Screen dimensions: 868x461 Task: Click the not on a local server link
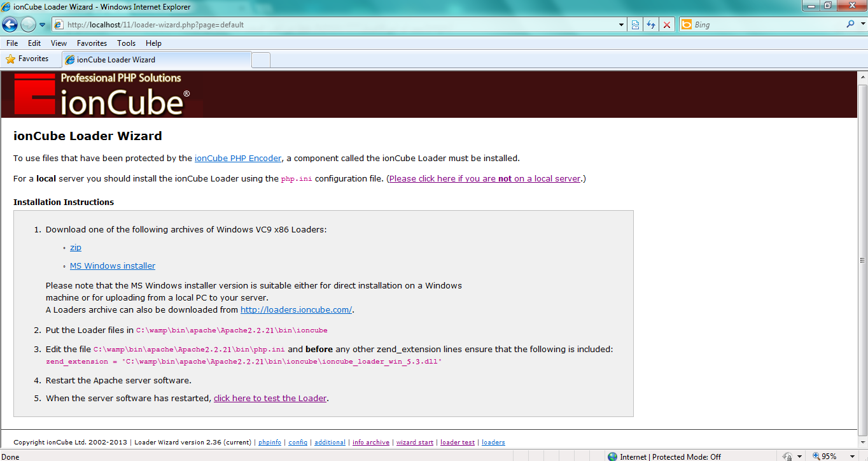485,178
